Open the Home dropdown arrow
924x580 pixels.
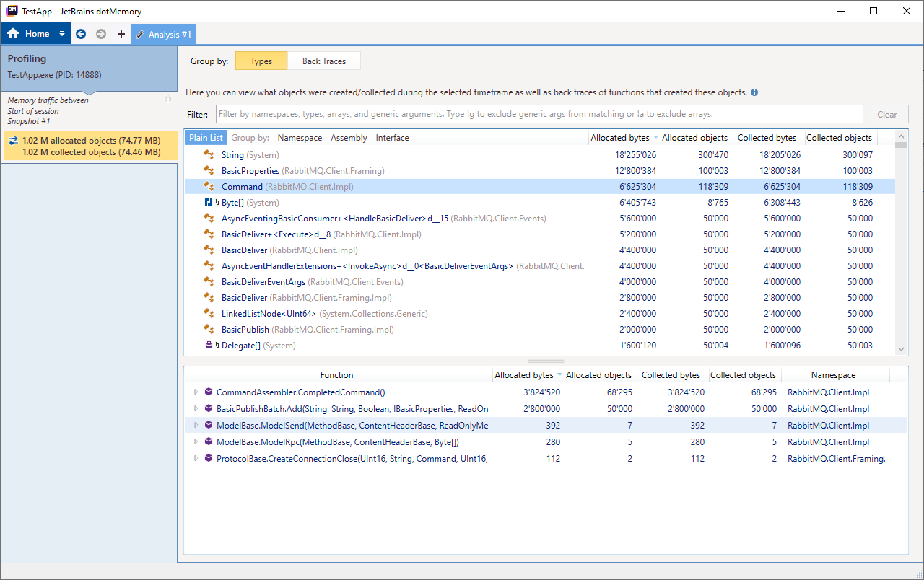click(x=62, y=34)
